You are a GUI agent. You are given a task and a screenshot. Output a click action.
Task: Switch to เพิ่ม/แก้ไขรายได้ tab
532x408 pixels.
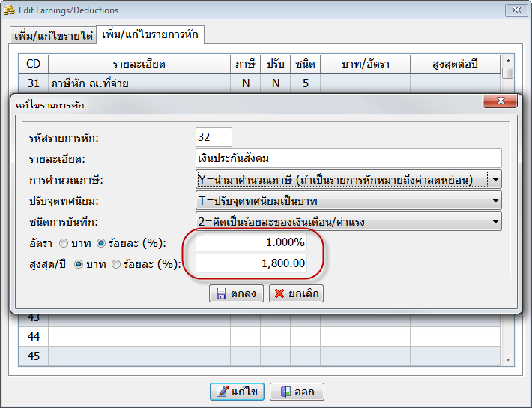click(x=53, y=36)
